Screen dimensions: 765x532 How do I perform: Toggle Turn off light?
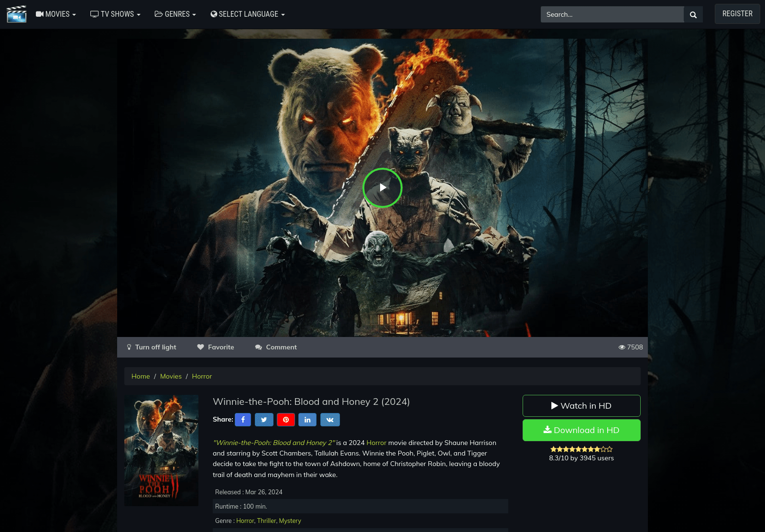152,347
